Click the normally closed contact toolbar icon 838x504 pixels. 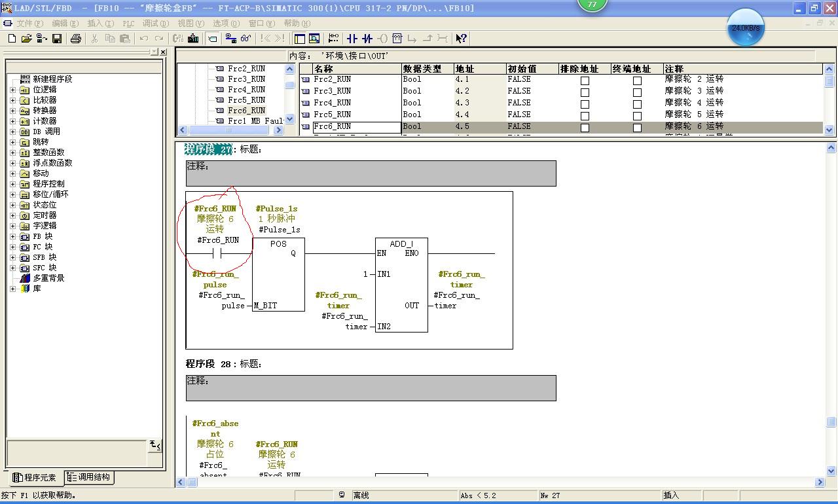point(367,39)
